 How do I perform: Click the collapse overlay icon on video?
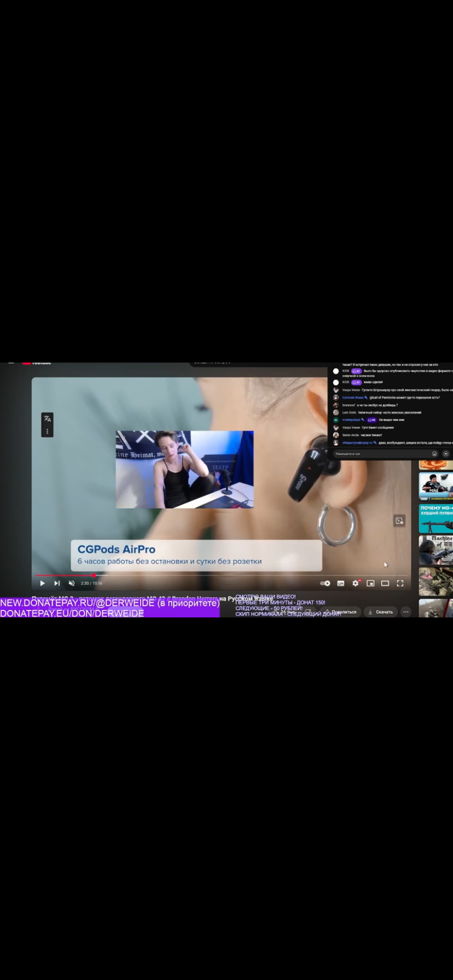tap(399, 521)
